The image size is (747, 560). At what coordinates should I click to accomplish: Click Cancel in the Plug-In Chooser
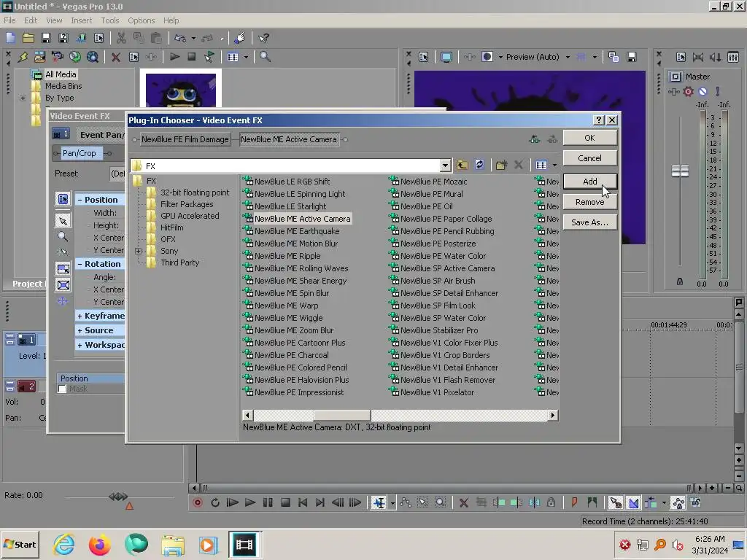(x=589, y=158)
